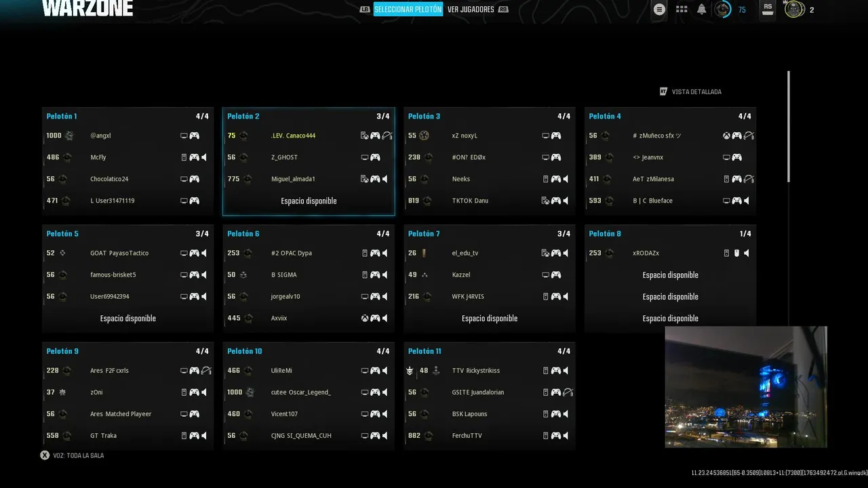Join the Espacio disponible slot in Pelotón 5
Image resolution: width=868 pixels, height=488 pixels.
point(127,318)
